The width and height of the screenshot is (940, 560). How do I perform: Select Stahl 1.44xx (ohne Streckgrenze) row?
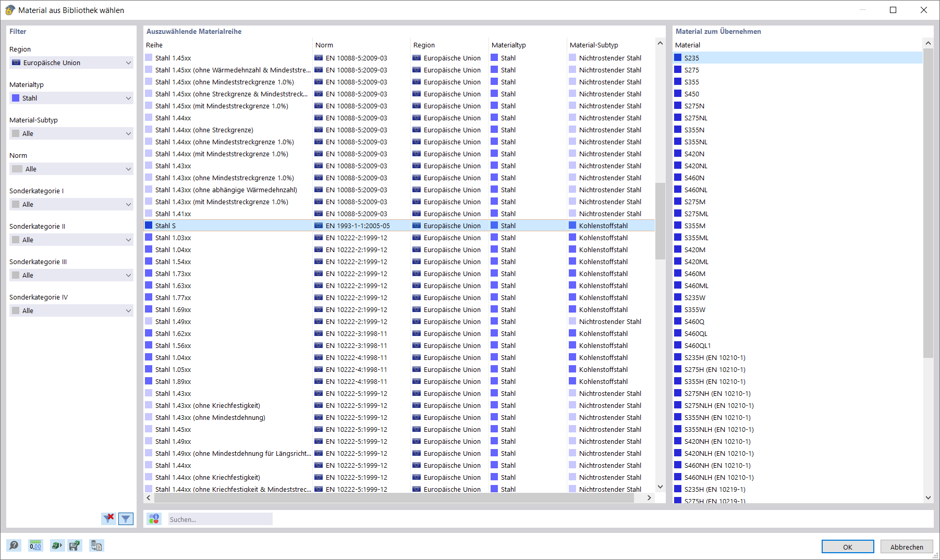399,130
